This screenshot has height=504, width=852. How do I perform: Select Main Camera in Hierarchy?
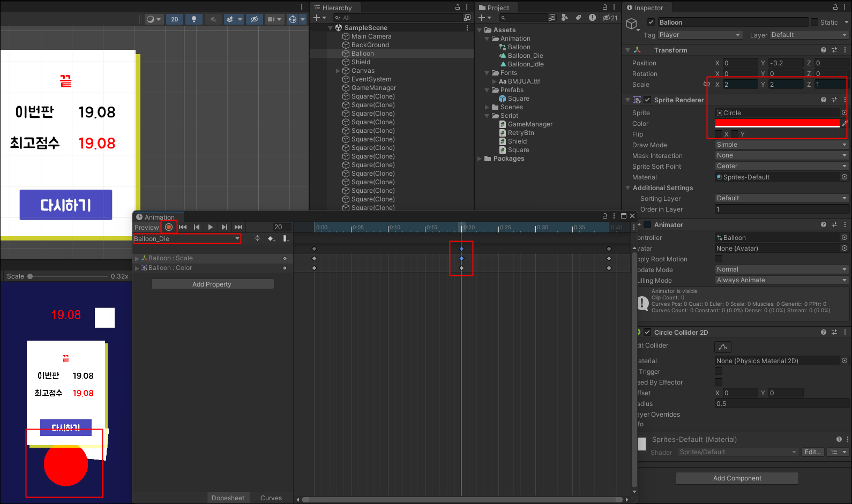[371, 36]
